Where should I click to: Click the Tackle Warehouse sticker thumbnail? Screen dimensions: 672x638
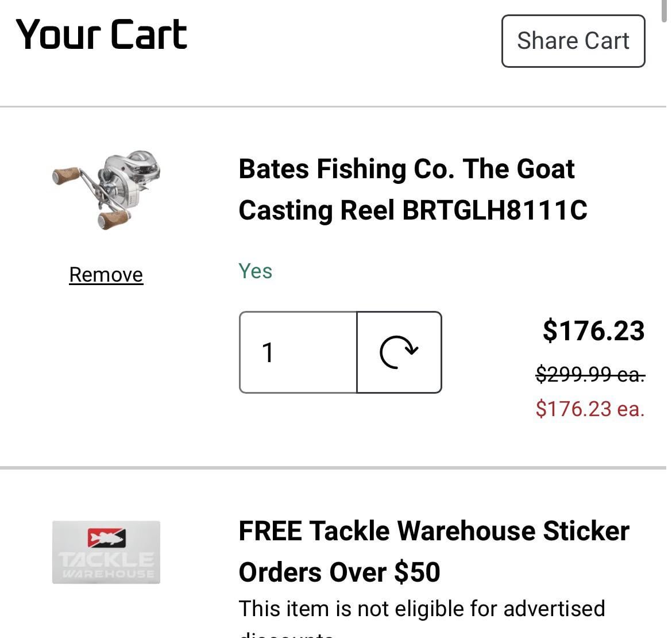[x=106, y=552]
